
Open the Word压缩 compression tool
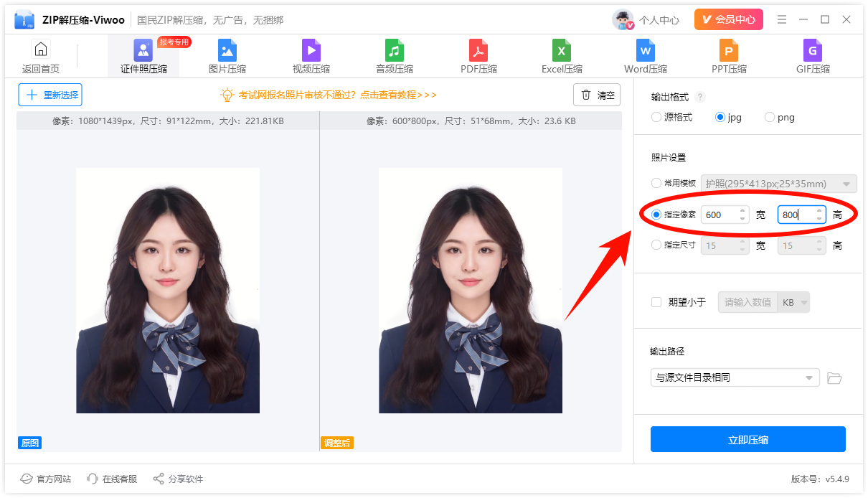[x=646, y=57]
